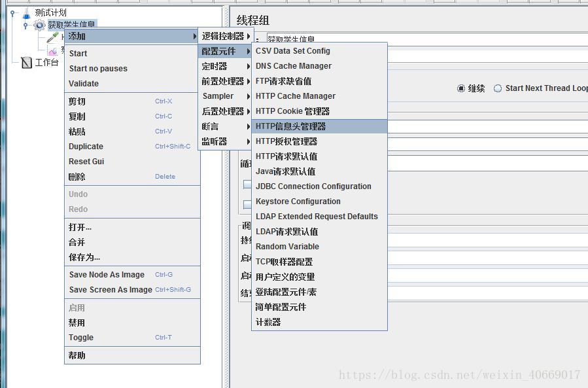Select 登陆配置元件/素 item
The height and width of the screenshot is (388, 588).
click(x=319, y=292)
